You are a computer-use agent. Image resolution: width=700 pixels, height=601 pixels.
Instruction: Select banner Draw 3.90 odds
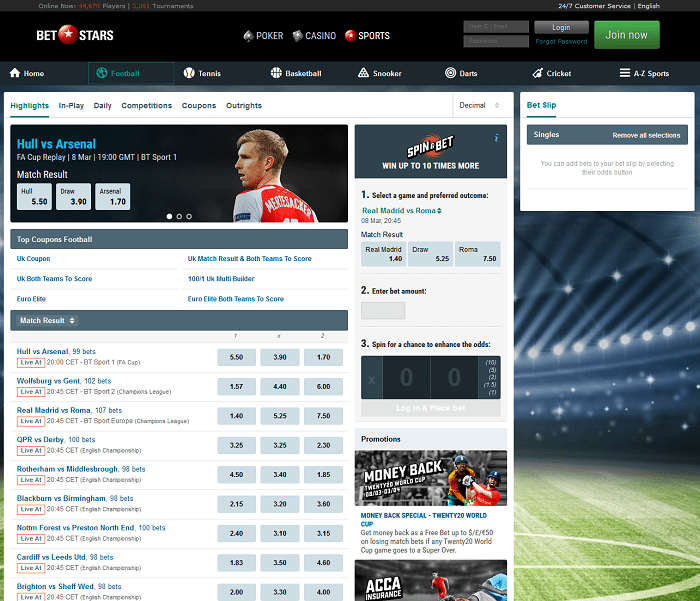[x=74, y=196]
